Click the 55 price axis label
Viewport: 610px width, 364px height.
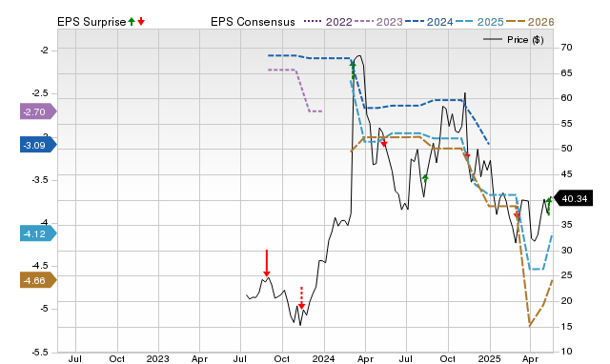[x=566, y=124]
